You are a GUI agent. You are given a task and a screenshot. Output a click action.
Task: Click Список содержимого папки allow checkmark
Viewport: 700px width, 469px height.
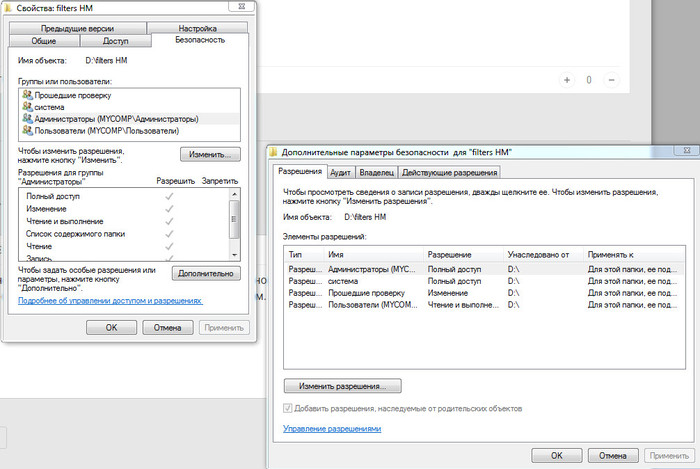click(169, 234)
